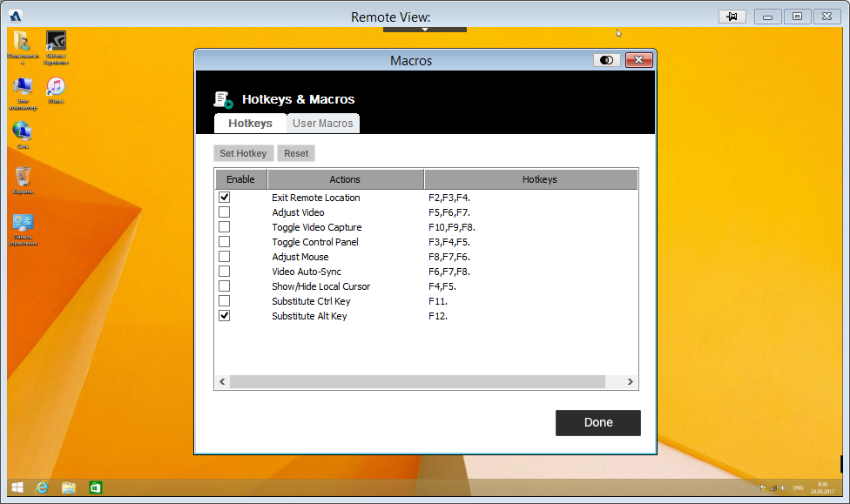Select the Adjust Video action row
850x504 pixels.
tap(298, 212)
